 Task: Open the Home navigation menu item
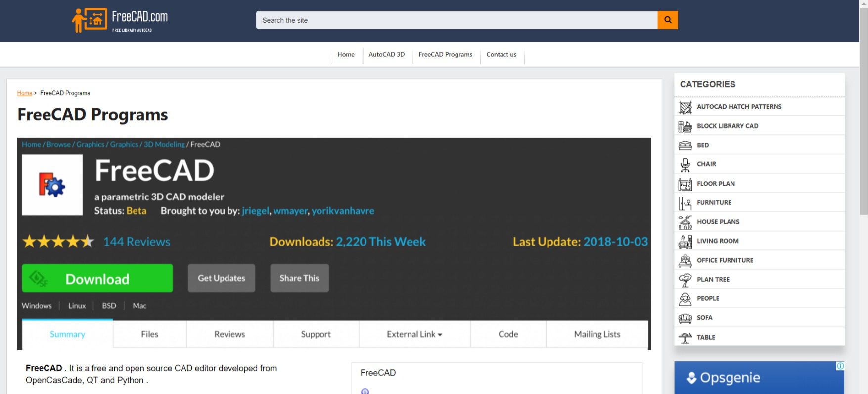[346, 54]
